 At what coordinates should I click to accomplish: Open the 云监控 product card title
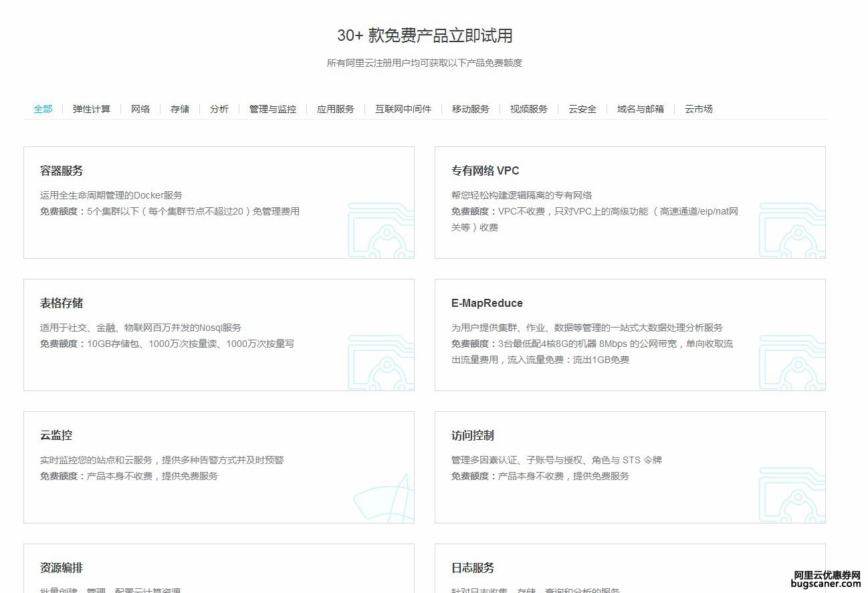tap(56, 436)
